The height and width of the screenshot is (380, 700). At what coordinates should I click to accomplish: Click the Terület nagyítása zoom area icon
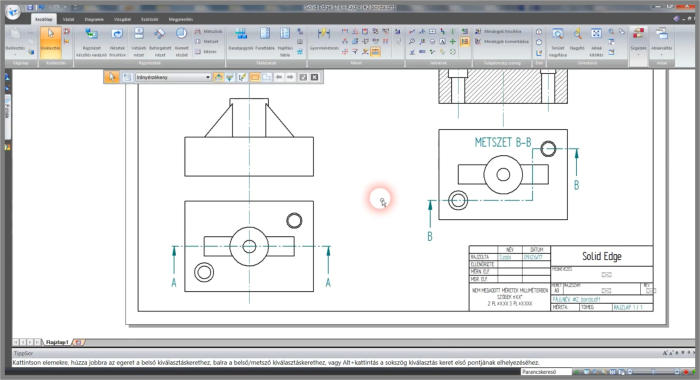click(x=558, y=42)
